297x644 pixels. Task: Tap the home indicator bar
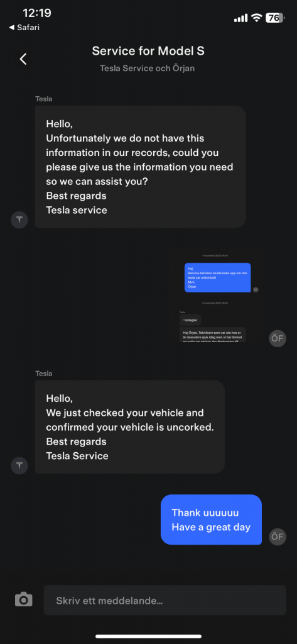(x=148, y=636)
